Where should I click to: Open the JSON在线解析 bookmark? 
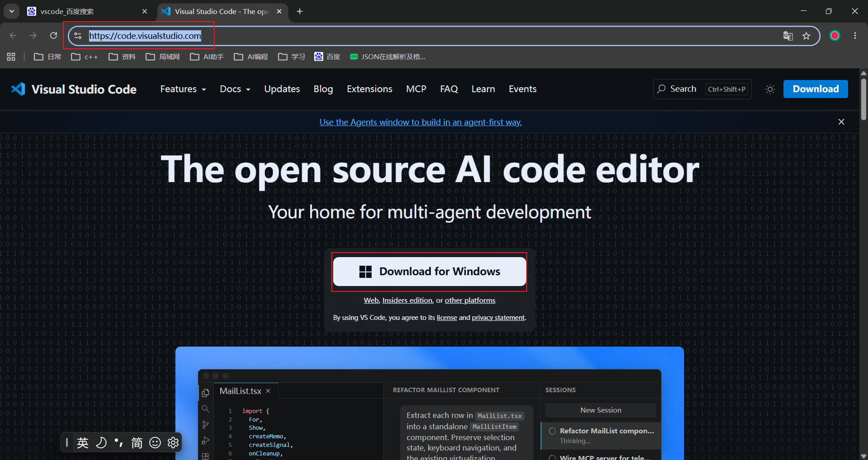pyautogui.click(x=388, y=56)
